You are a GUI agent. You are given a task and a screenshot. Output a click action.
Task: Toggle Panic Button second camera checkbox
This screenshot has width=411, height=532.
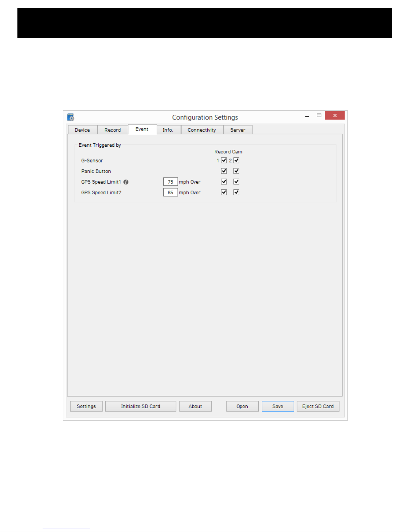tap(236, 171)
